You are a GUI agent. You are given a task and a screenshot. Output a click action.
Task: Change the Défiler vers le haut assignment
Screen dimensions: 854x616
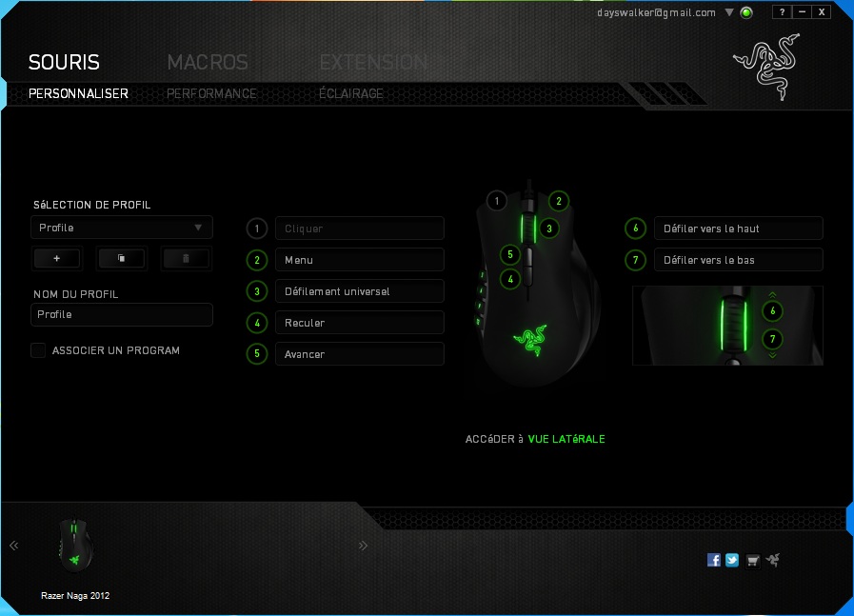(739, 229)
